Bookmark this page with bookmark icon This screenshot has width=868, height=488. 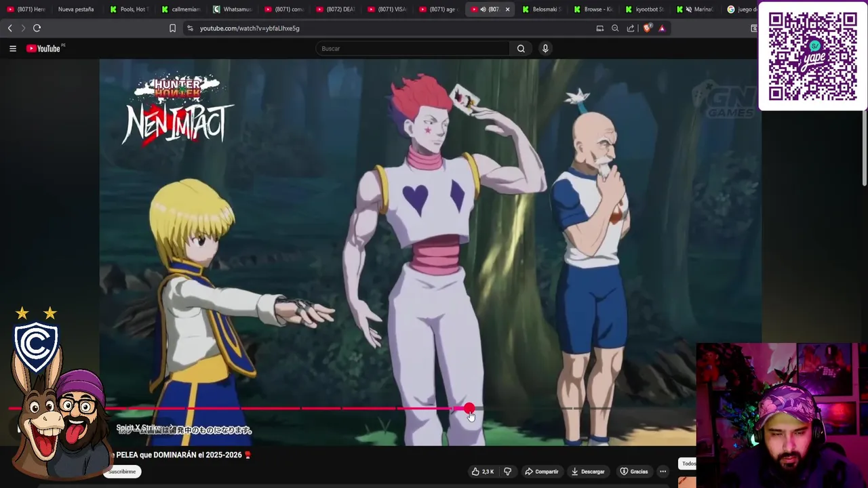coord(172,28)
